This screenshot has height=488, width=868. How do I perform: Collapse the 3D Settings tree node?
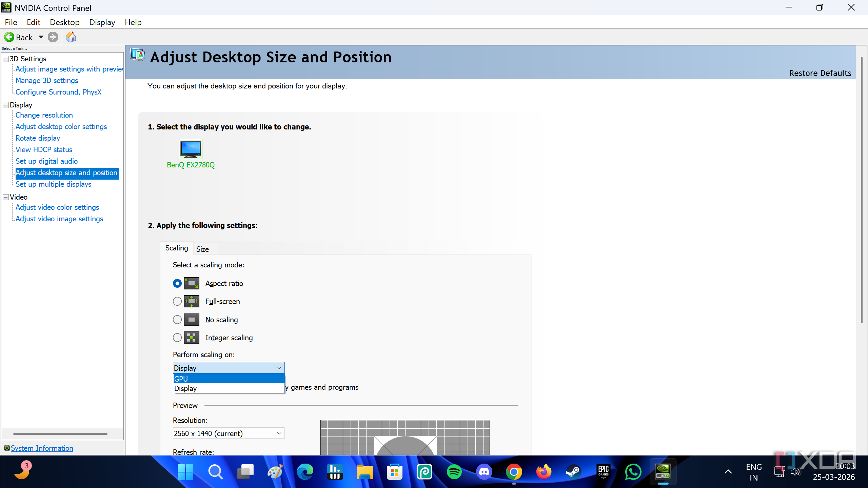(x=6, y=59)
